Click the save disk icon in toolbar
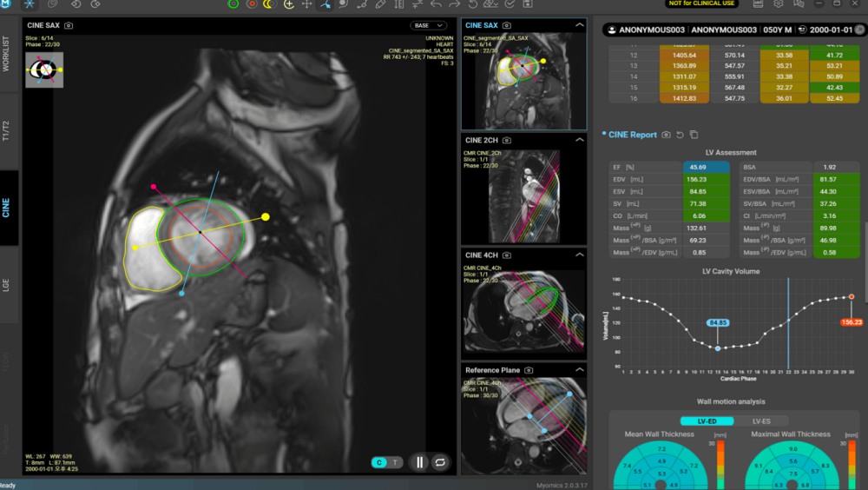The height and width of the screenshot is (490, 868). [x=528, y=3]
